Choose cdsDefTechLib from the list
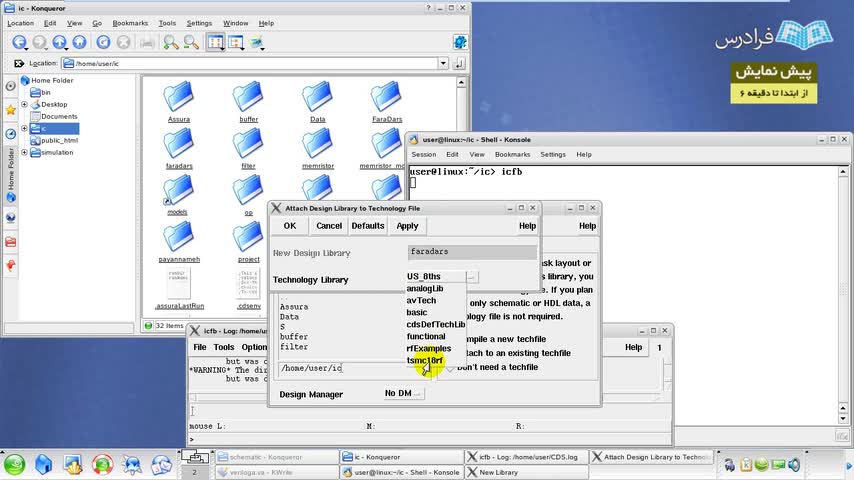This screenshot has height=480, width=854. 436,324
